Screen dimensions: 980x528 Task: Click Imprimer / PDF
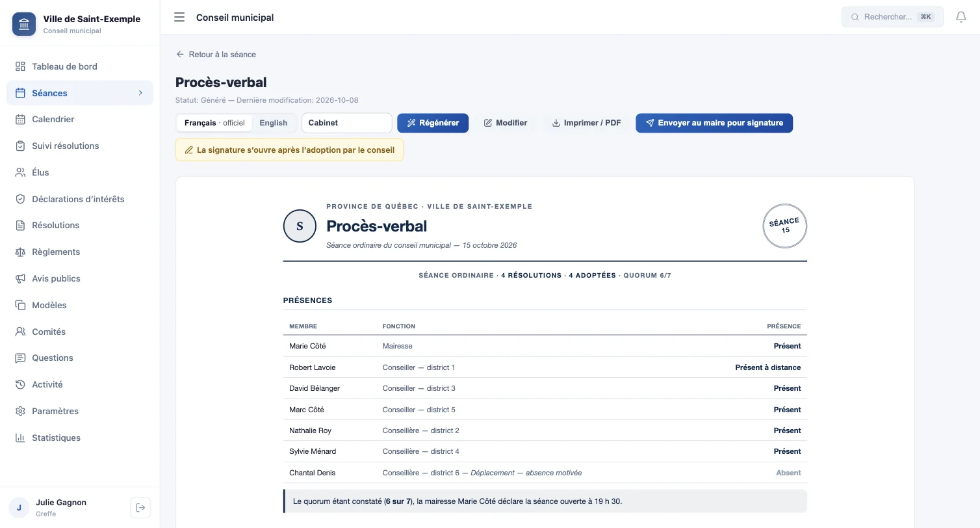point(586,123)
